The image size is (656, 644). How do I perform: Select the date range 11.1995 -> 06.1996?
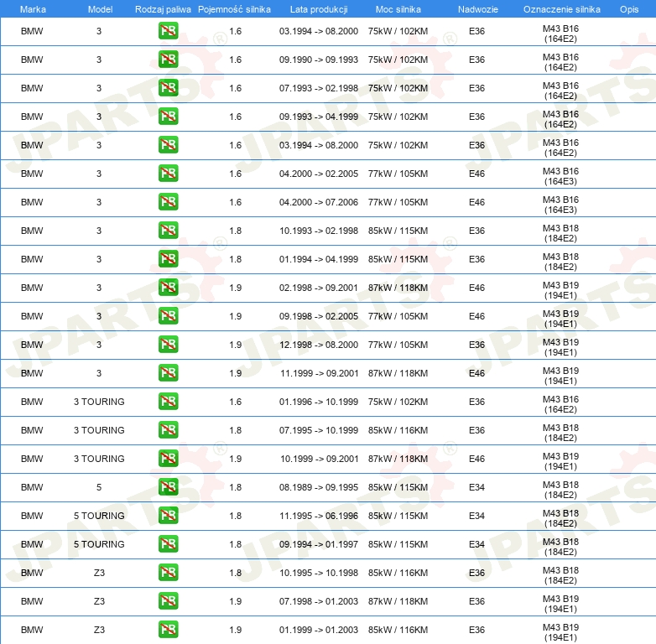(319, 516)
